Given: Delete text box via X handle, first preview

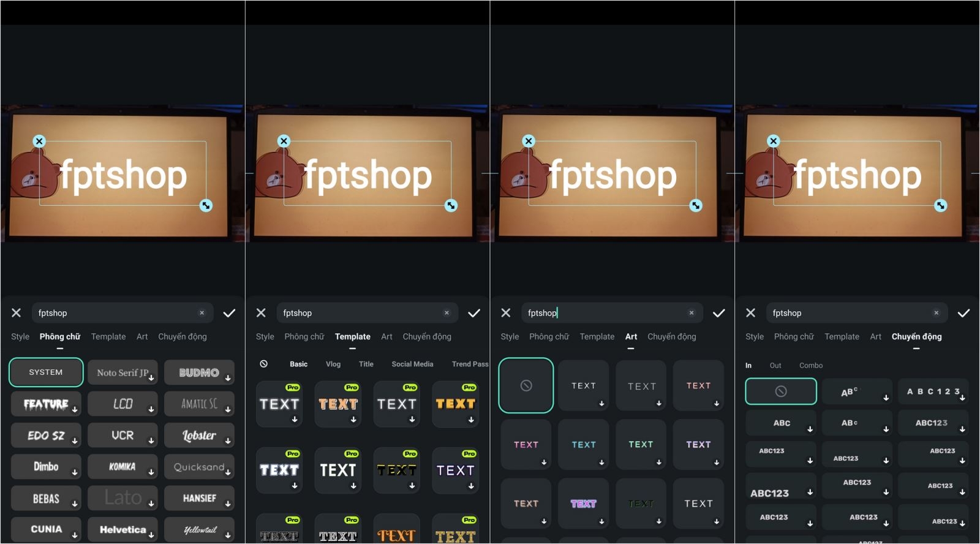Looking at the screenshot, I should tap(39, 142).
